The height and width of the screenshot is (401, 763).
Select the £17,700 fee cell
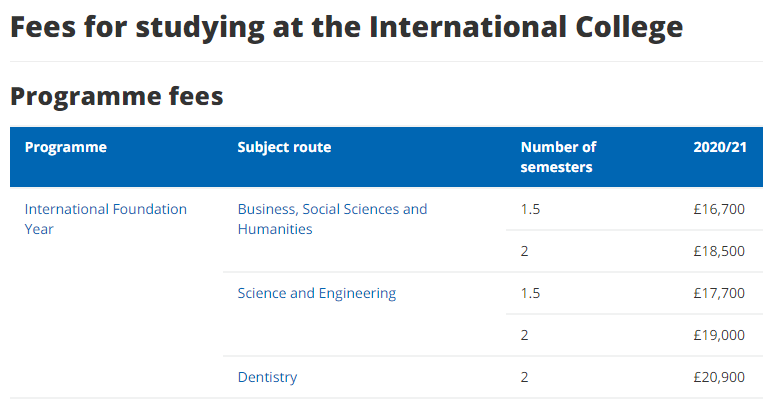[x=719, y=293]
